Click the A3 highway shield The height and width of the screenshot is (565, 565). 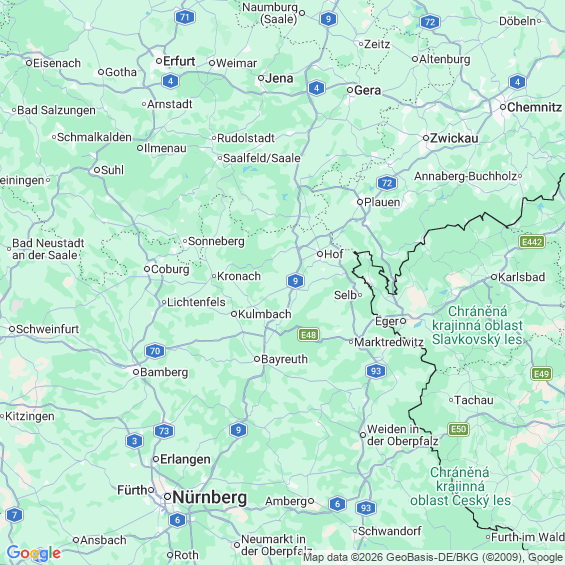134,441
